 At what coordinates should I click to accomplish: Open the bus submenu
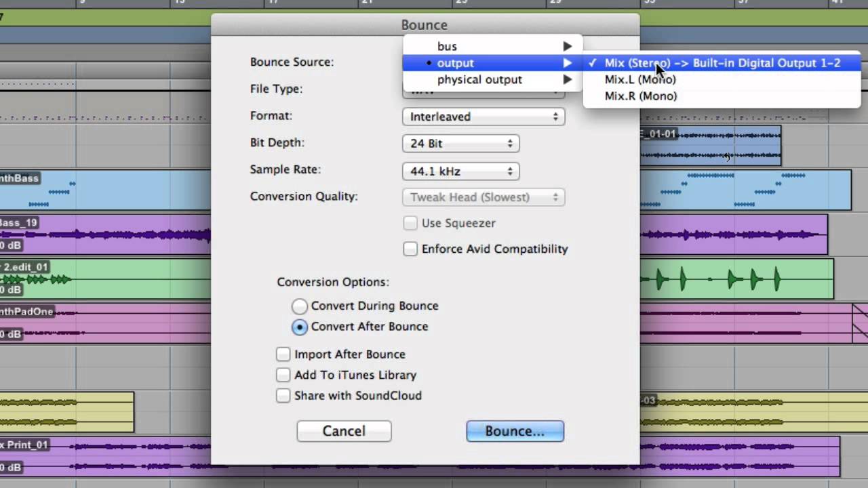(x=492, y=46)
